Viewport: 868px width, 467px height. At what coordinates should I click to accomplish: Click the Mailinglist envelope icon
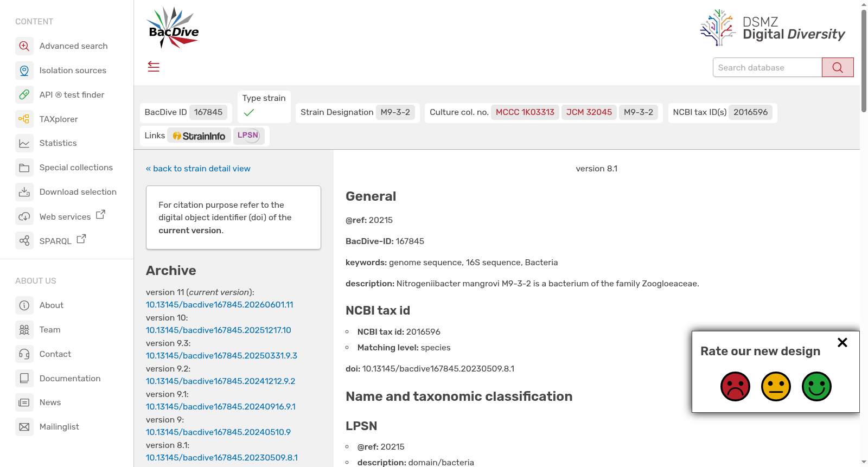[x=24, y=427]
